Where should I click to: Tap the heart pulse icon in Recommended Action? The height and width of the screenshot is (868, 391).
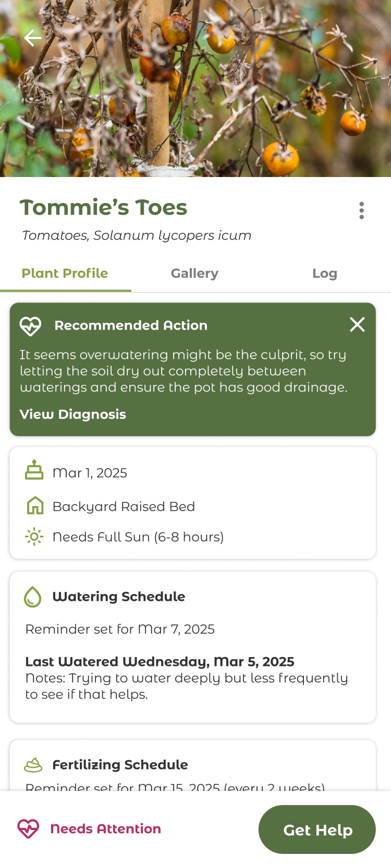(30, 326)
